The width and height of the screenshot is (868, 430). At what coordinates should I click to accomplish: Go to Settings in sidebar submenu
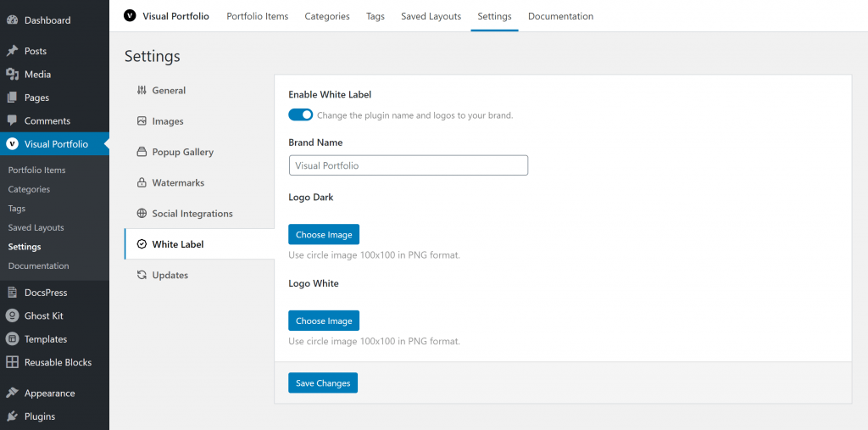(x=25, y=247)
